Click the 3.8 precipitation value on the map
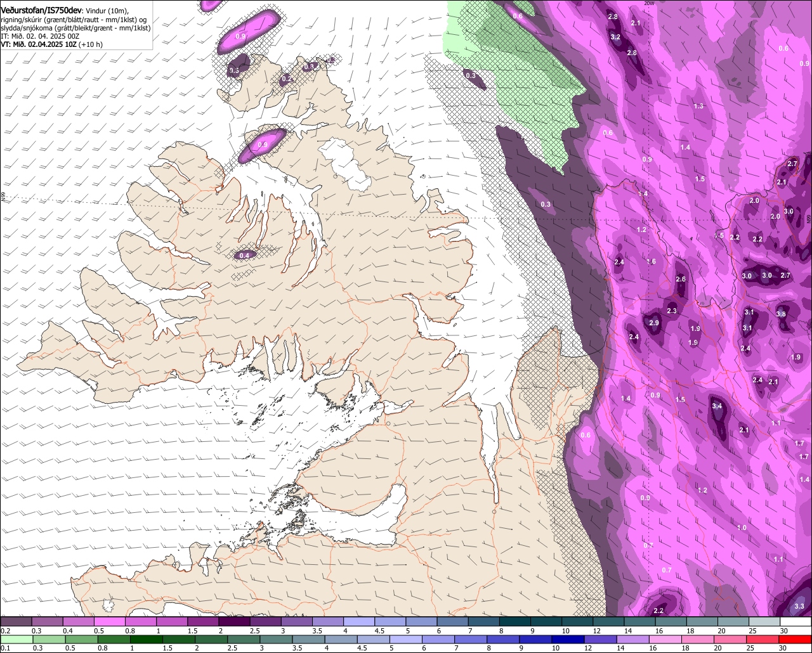 [x=781, y=314]
